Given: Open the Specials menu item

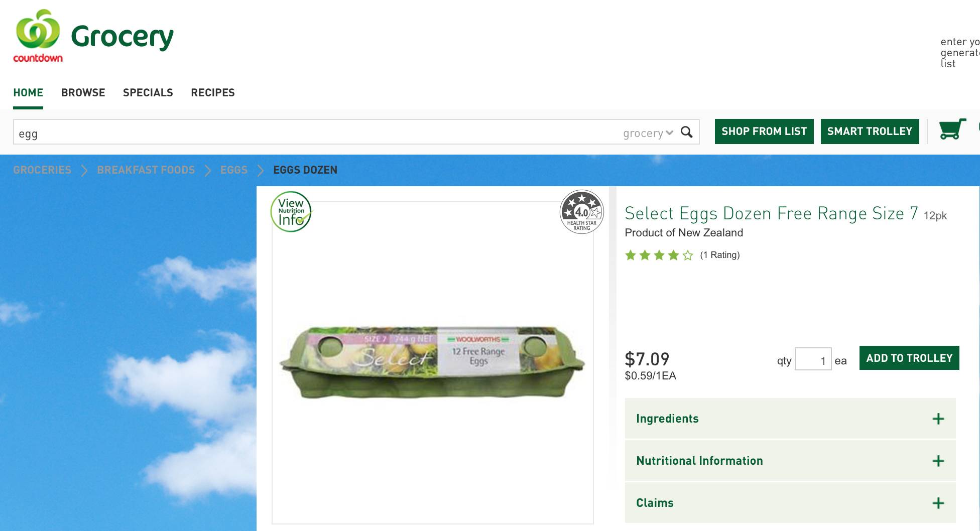Looking at the screenshot, I should (x=148, y=93).
